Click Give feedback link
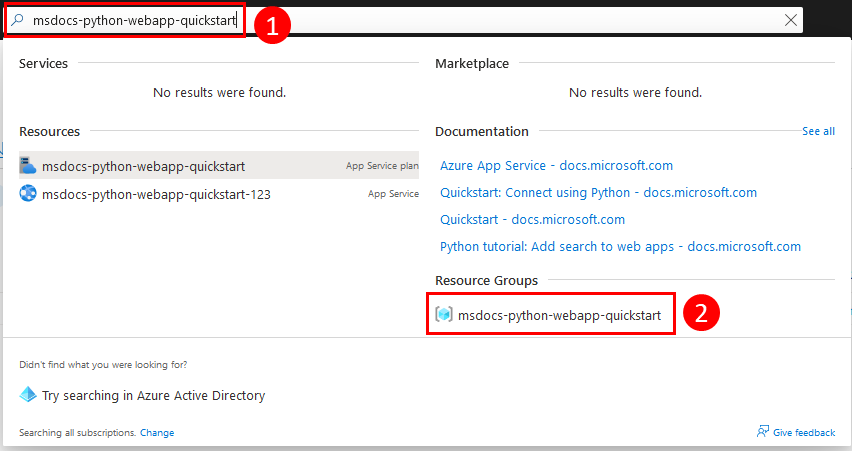Viewport: 852px width, 451px height. (x=804, y=433)
